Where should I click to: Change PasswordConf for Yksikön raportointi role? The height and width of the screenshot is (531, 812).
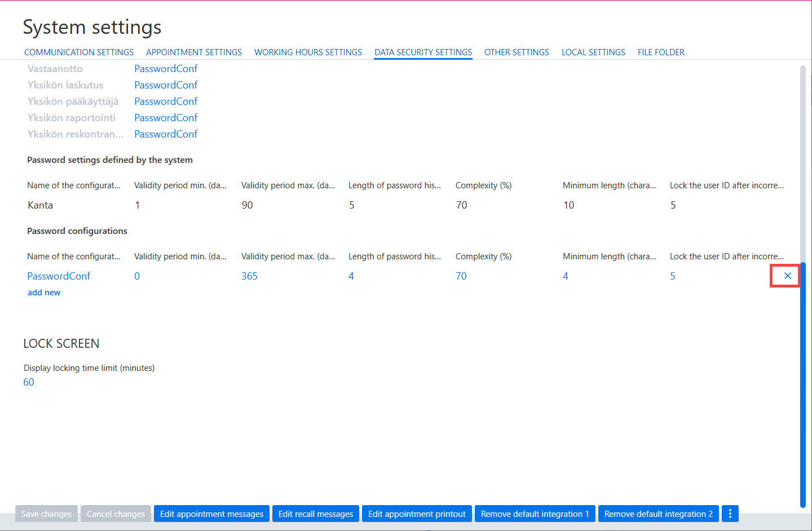[166, 118]
